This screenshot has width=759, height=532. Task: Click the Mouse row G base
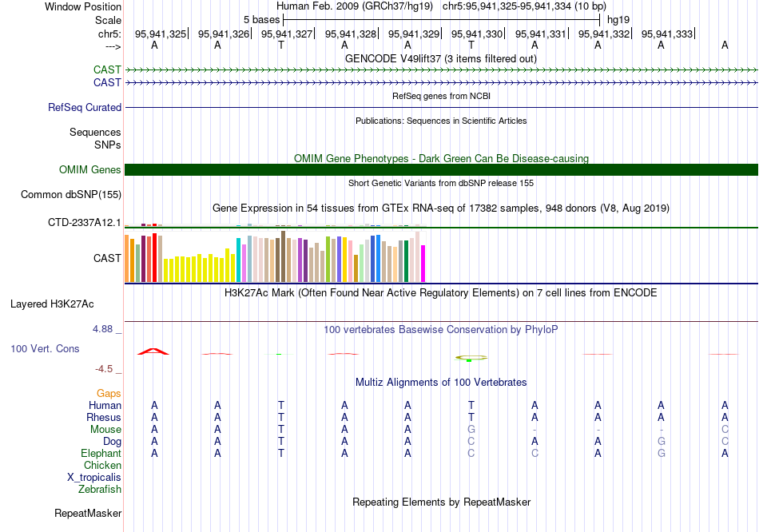pos(471,430)
